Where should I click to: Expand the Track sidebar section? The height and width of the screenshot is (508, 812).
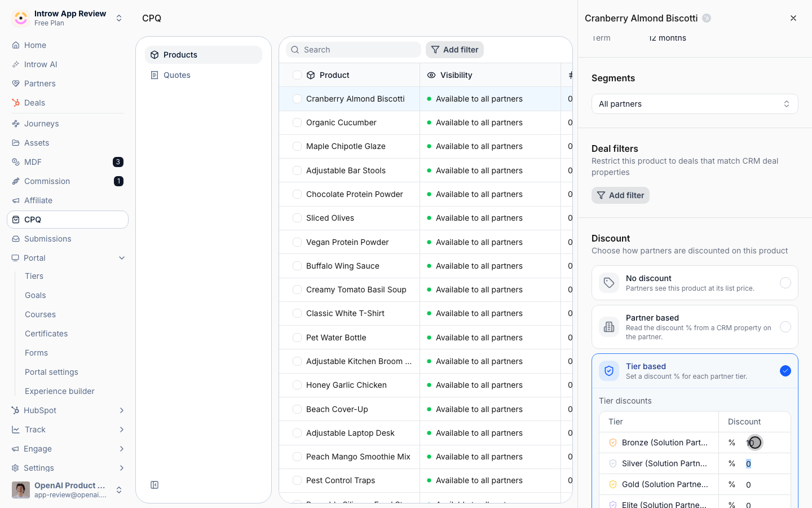point(122,430)
